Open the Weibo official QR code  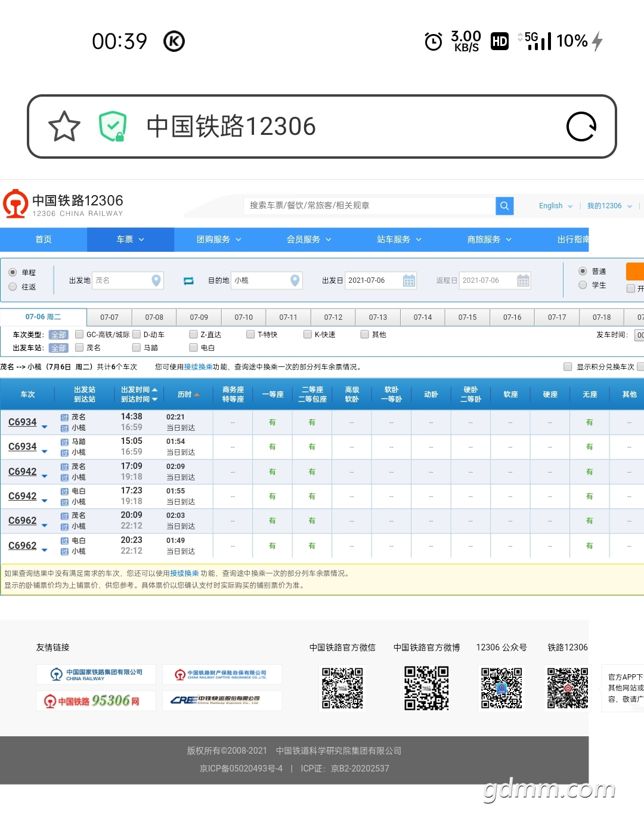(x=426, y=688)
